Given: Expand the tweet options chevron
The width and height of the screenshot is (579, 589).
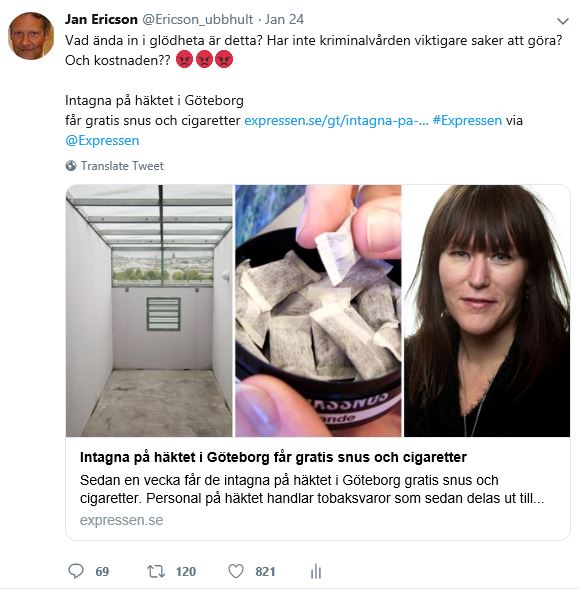Looking at the screenshot, I should coord(562,21).
